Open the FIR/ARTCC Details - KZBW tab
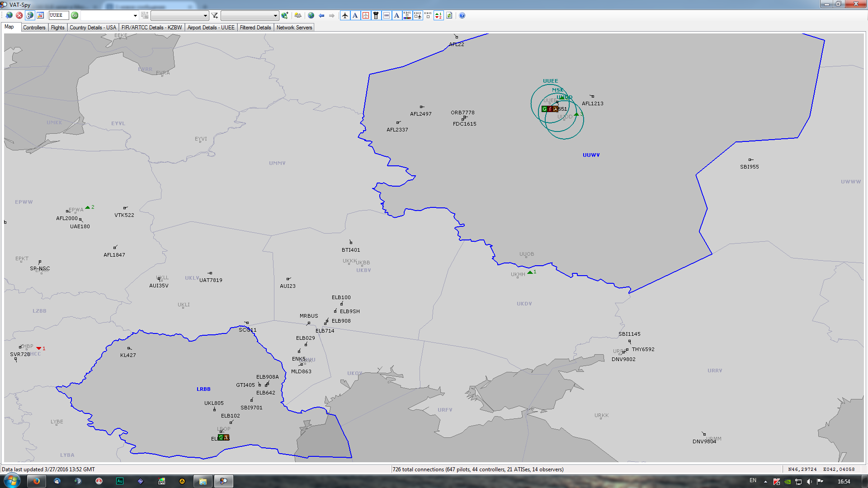The width and height of the screenshot is (868, 488). (x=152, y=28)
